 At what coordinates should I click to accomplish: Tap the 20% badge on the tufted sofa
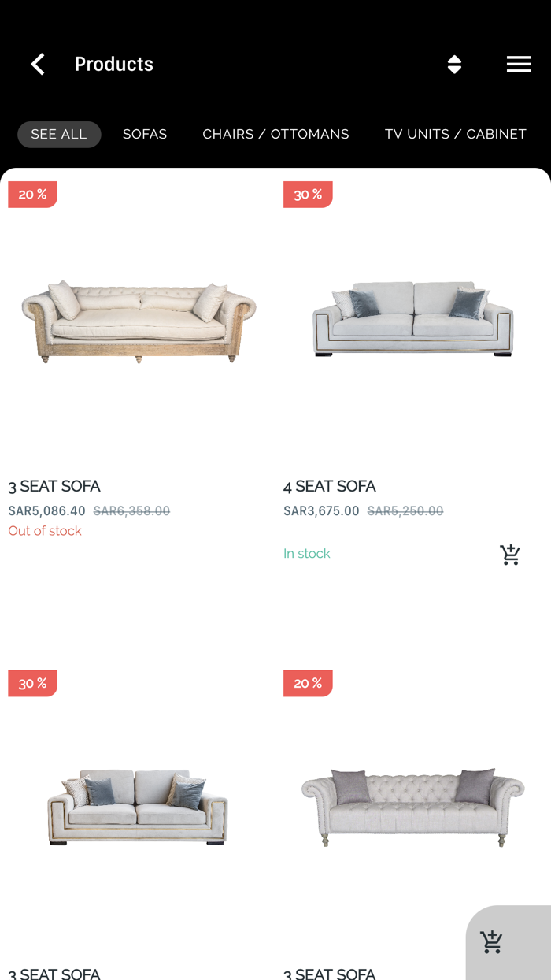point(308,683)
